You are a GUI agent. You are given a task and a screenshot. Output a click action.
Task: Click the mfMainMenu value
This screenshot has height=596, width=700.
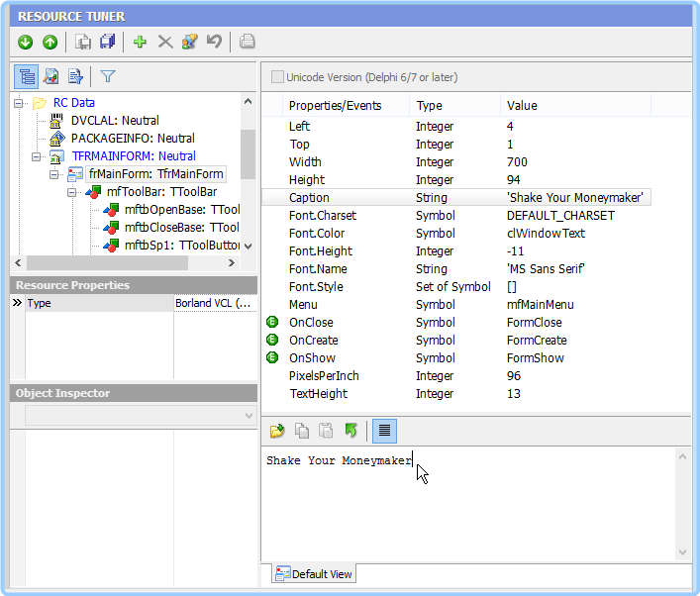pos(541,305)
